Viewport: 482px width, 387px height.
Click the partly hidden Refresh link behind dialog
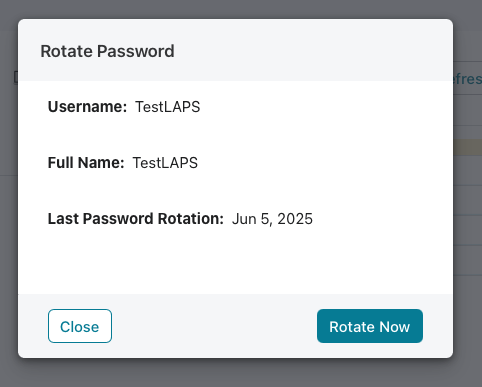click(x=468, y=79)
